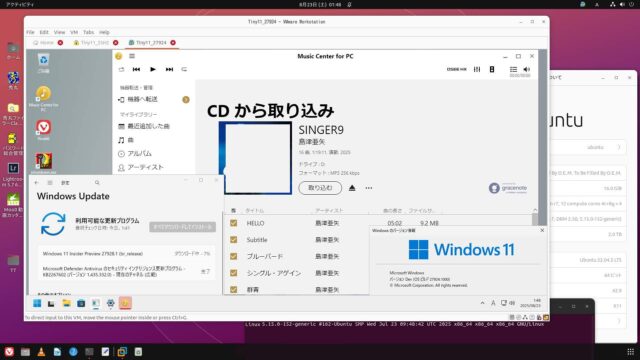Uncheck the 群青 track checkbox

coord(233,289)
